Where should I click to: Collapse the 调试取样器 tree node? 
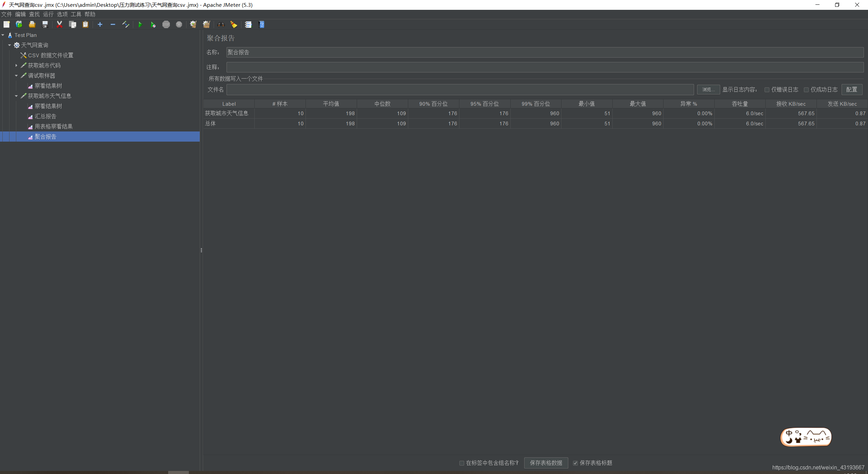click(16, 76)
